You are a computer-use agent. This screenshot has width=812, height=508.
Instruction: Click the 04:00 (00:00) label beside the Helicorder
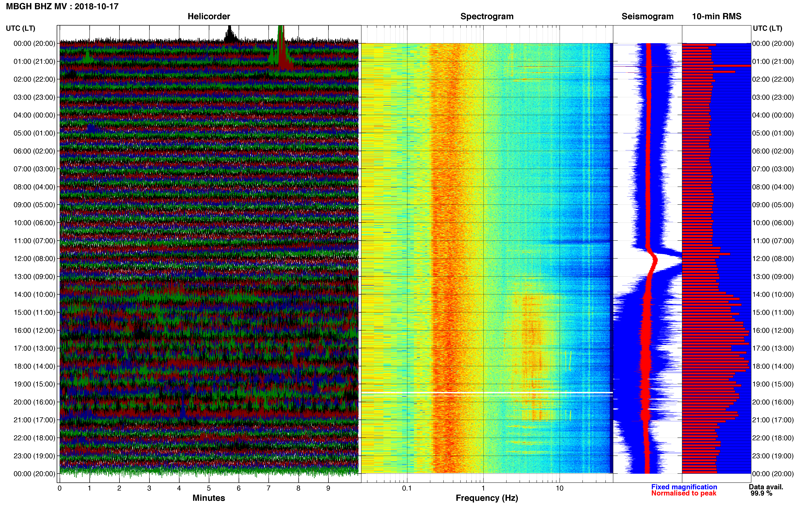click(34, 115)
